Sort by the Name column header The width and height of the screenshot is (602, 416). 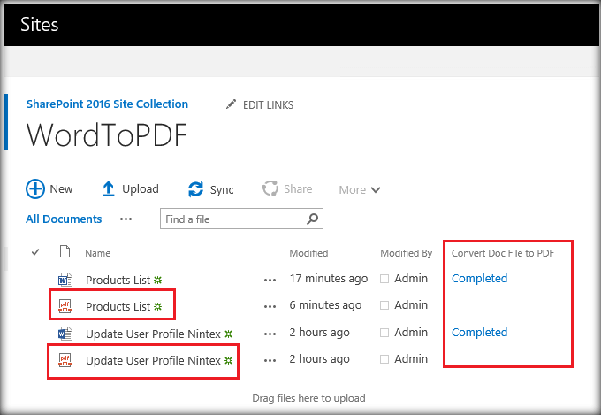(98, 253)
